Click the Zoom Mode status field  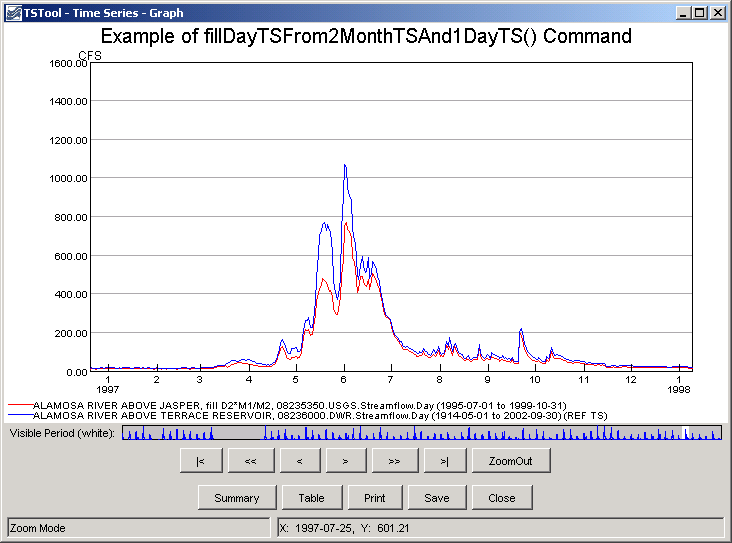pyautogui.click(x=139, y=528)
